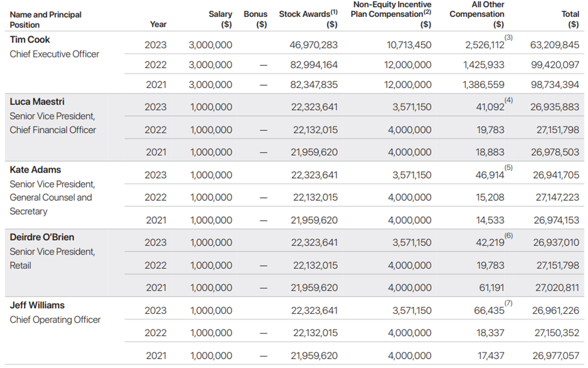Click the Total column header

[570, 19]
